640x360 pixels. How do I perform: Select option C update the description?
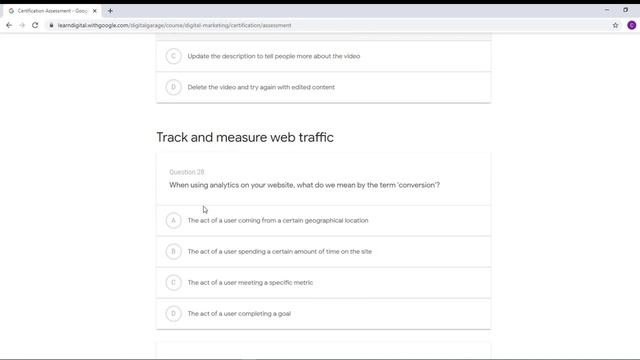pyautogui.click(x=324, y=56)
